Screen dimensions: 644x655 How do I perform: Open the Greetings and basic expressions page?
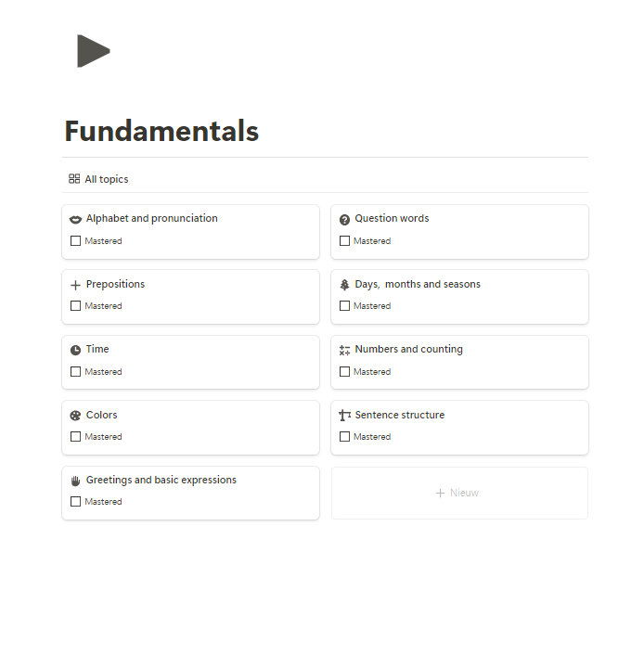(x=161, y=481)
